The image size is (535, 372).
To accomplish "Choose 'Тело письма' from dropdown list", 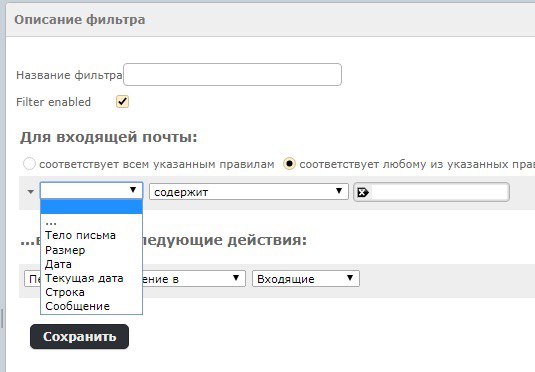I will 91,235.
